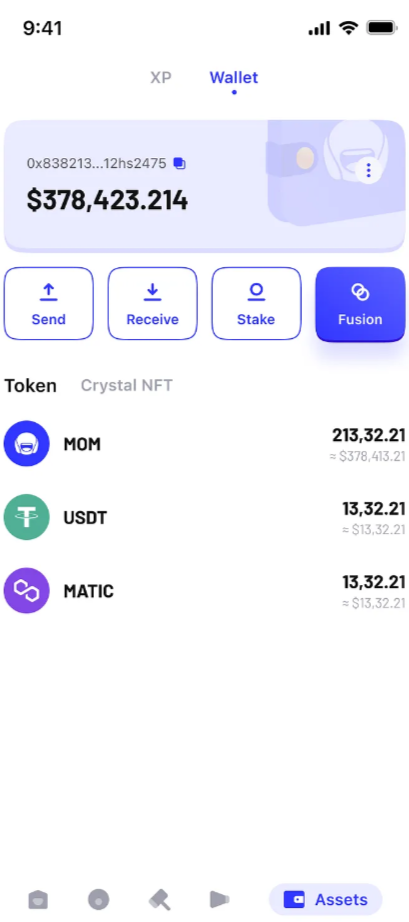Open the circle disc bottom navigation icon

pos(99,900)
